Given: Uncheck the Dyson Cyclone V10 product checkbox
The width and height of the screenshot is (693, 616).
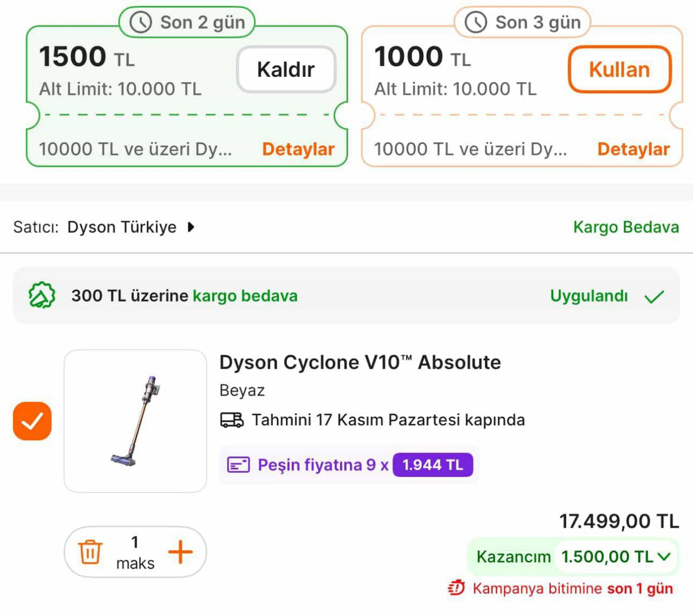Looking at the screenshot, I should coord(32,421).
